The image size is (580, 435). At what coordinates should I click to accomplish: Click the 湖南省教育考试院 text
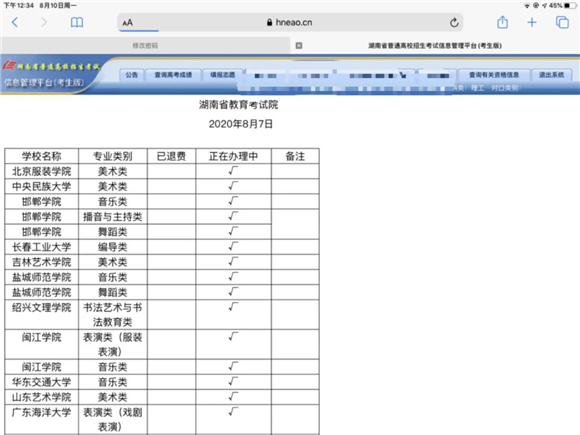pos(239,105)
